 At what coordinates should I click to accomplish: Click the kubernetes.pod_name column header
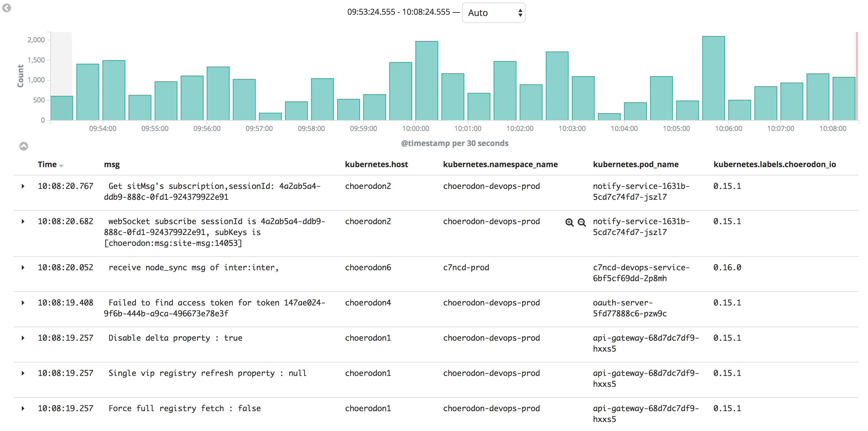click(x=636, y=165)
